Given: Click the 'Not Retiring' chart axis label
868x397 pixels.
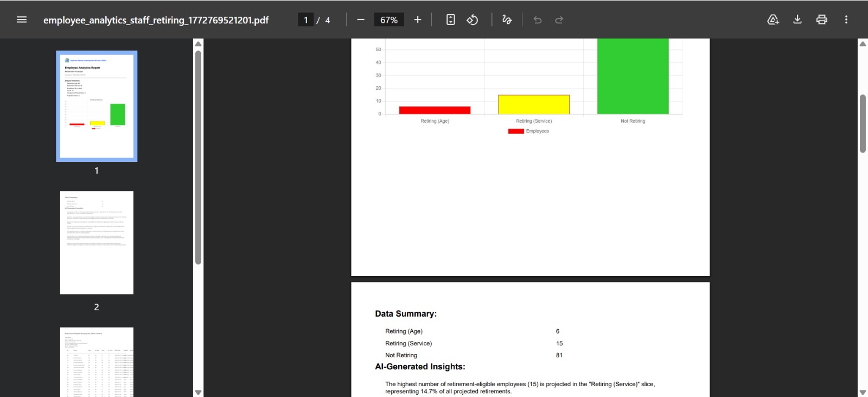Looking at the screenshot, I should tap(633, 121).
